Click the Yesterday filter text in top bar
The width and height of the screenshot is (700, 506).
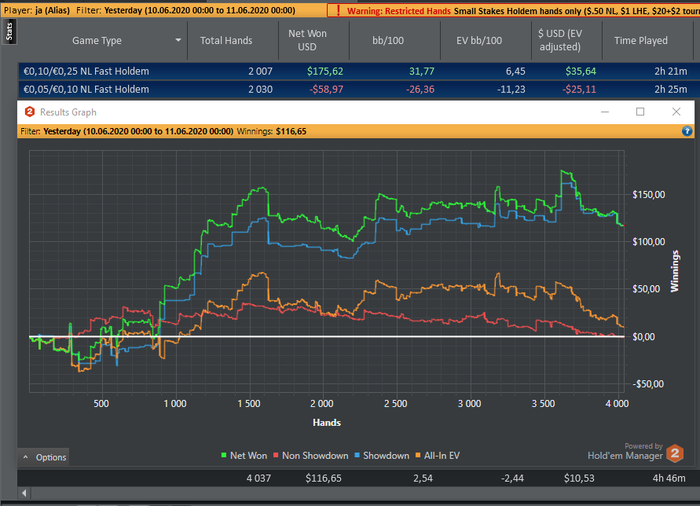200,10
